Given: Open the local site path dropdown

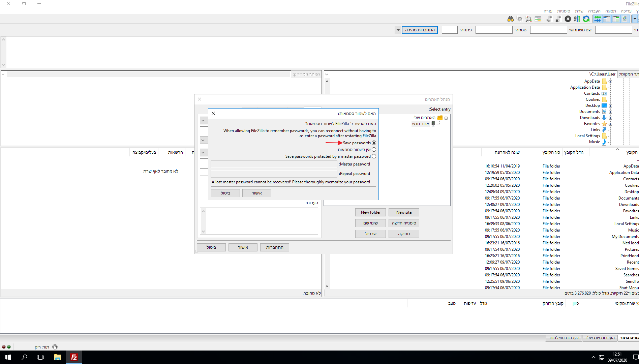Looking at the screenshot, I should point(327,74).
